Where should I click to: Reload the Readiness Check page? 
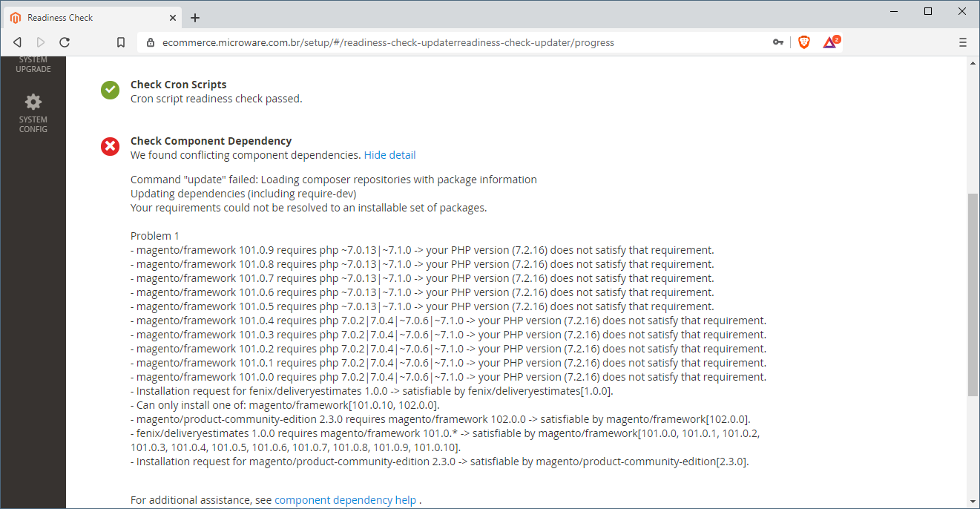(65, 42)
